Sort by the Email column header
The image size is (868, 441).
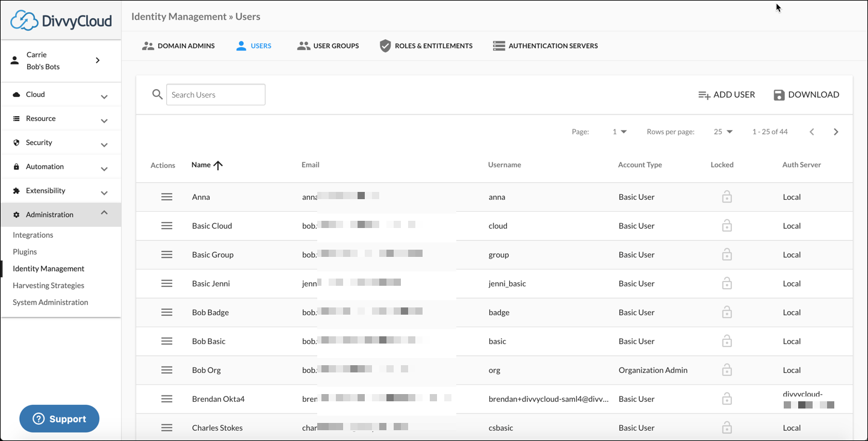[x=311, y=165]
